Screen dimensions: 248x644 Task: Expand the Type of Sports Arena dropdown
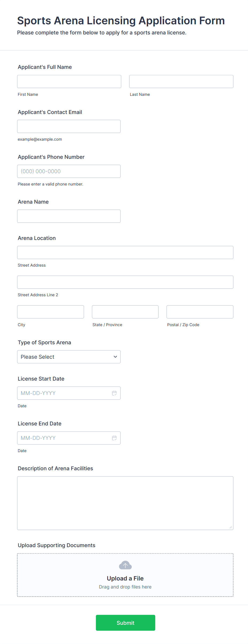[x=69, y=357]
